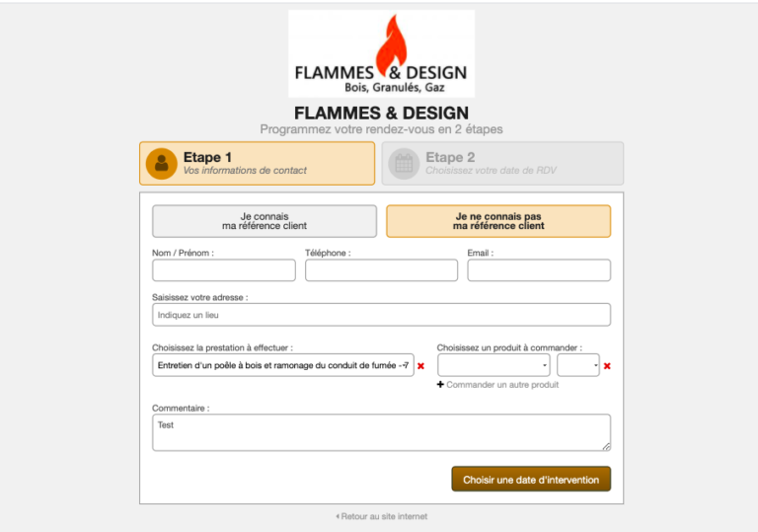
Task: Switch to the Etape 1 tab
Action: [x=257, y=163]
